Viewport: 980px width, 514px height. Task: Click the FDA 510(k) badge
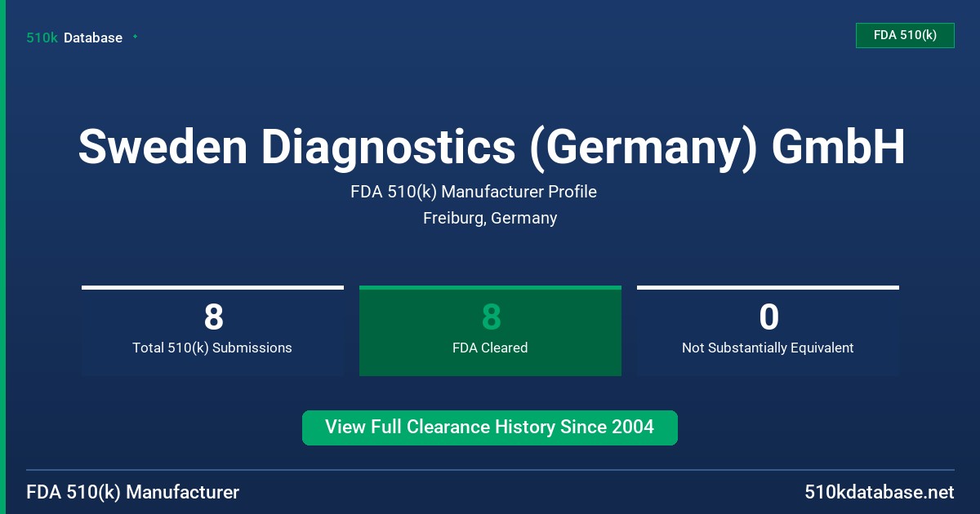tap(905, 35)
